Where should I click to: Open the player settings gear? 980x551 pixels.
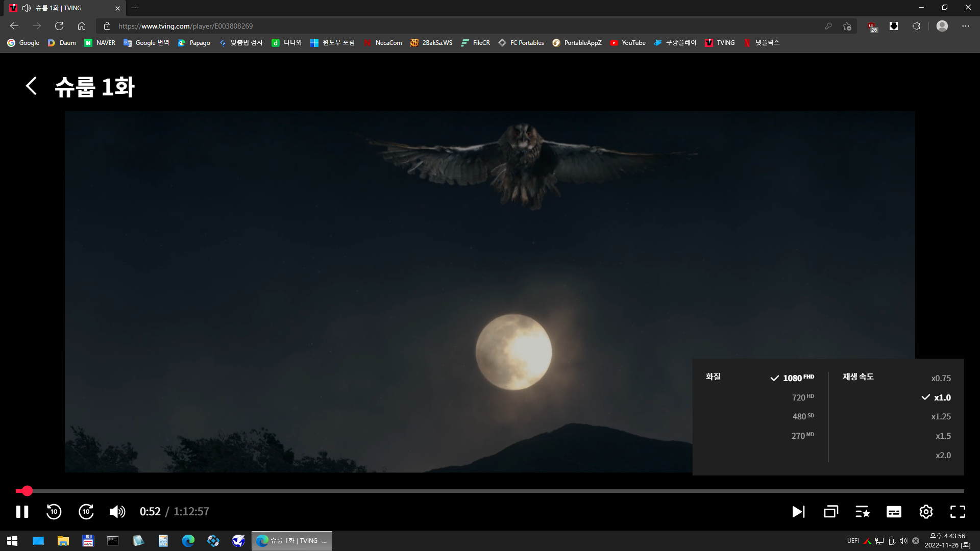[926, 512]
